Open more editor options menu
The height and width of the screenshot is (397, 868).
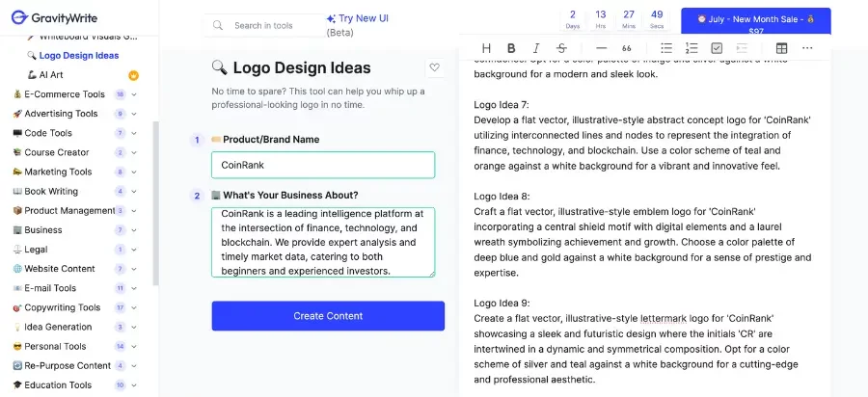click(x=807, y=48)
